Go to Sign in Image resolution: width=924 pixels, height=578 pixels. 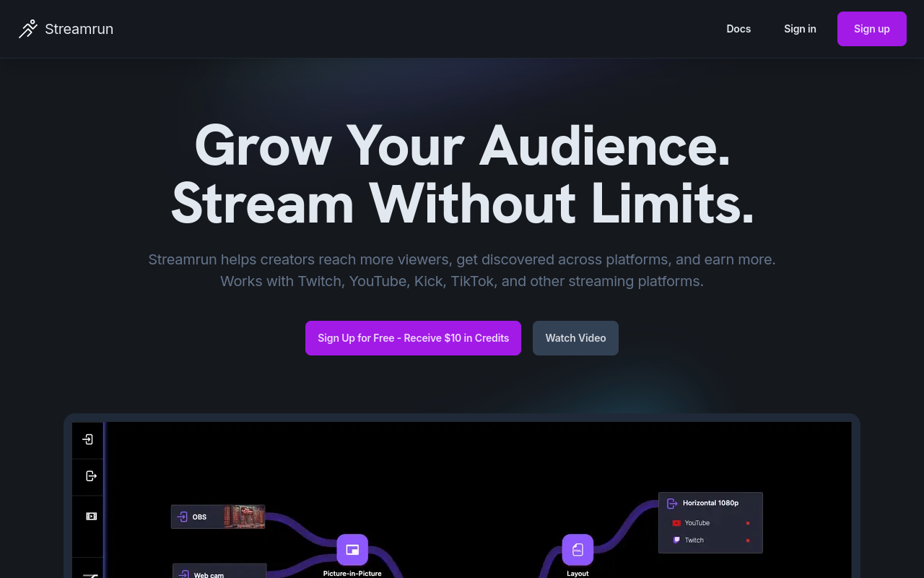point(800,29)
